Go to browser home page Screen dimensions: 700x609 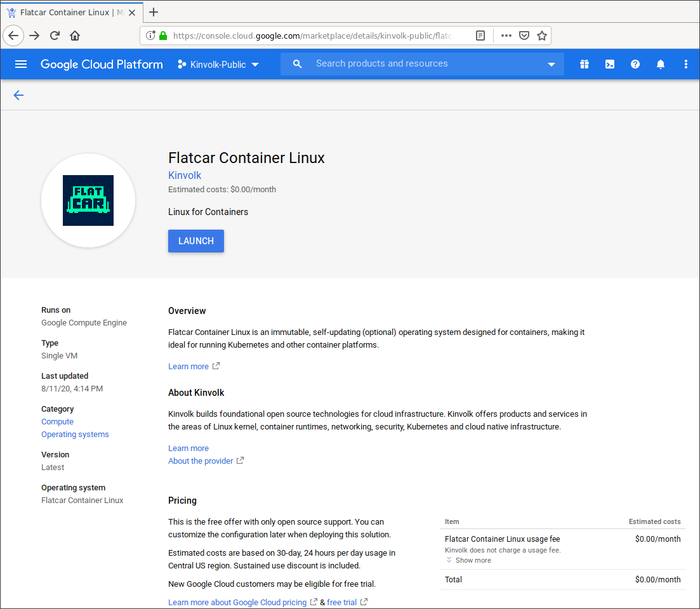point(76,36)
